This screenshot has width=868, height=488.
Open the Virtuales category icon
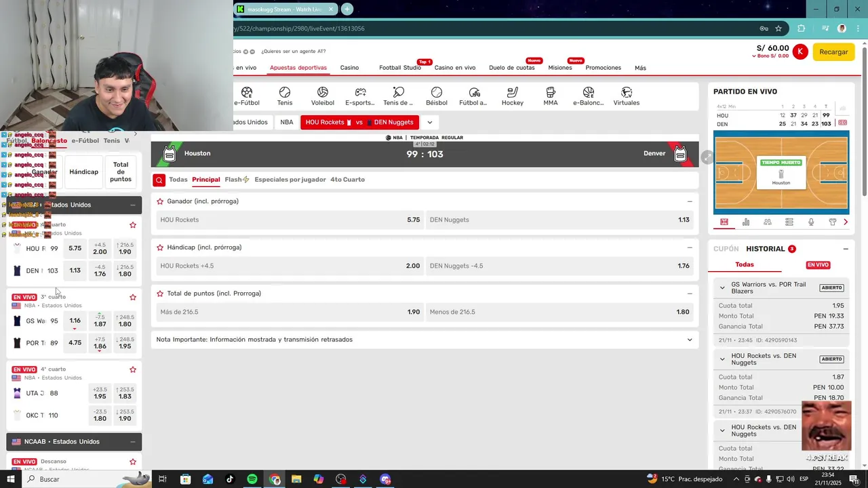627,92
